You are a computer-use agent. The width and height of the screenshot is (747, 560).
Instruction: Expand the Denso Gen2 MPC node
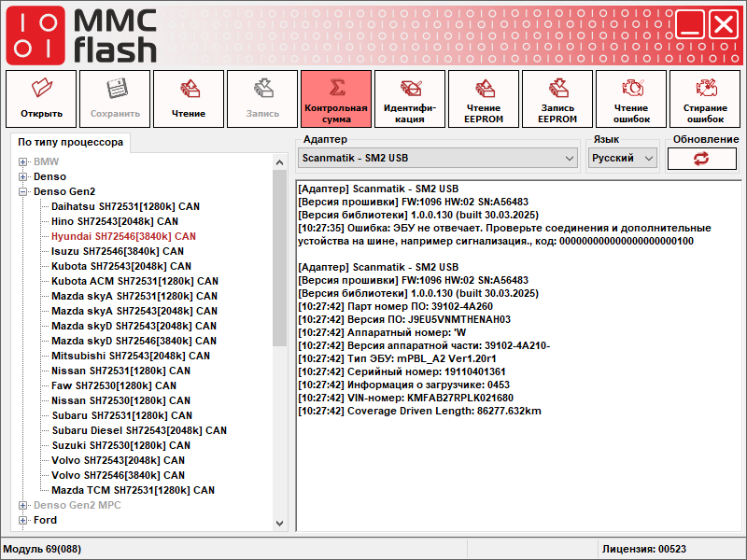tap(22, 505)
